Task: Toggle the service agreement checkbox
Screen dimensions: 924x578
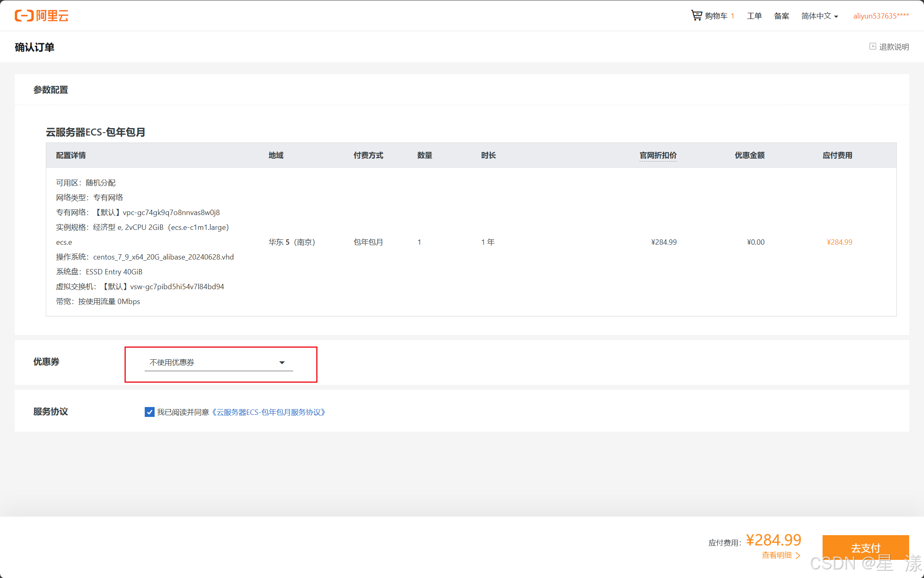Action: coord(150,412)
